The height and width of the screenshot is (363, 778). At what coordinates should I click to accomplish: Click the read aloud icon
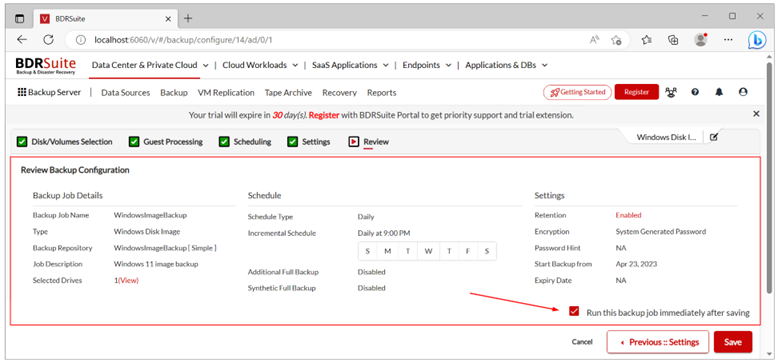[x=594, y=40]
